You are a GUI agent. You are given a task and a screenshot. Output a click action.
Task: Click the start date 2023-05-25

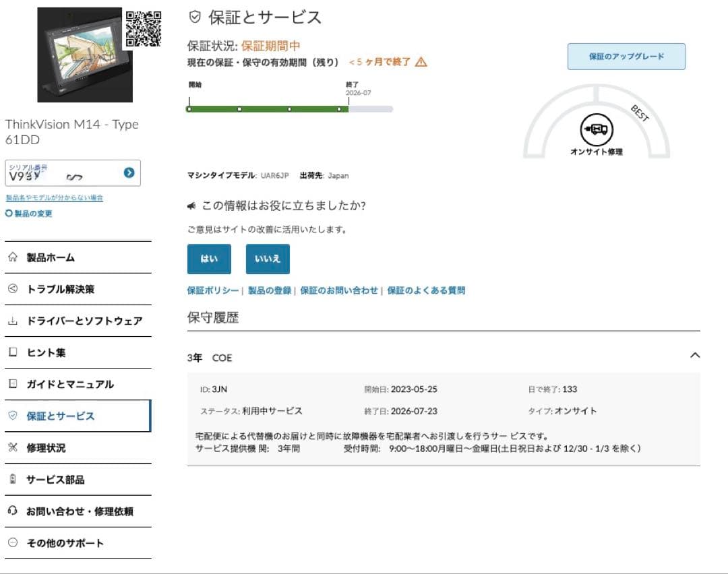(x=414, y=389)
